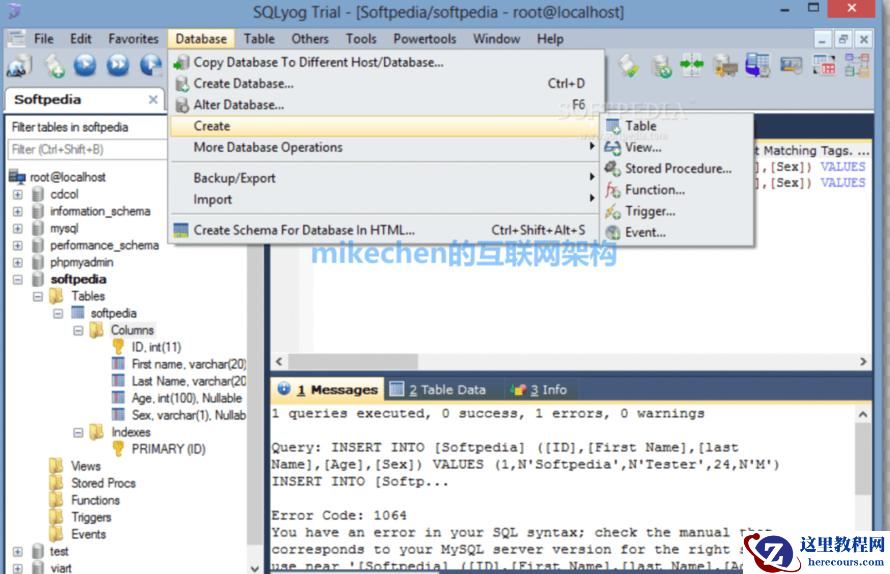Click Event icon in Create submenu
This screenshot has height=574, width=890.
coord(612,233)
